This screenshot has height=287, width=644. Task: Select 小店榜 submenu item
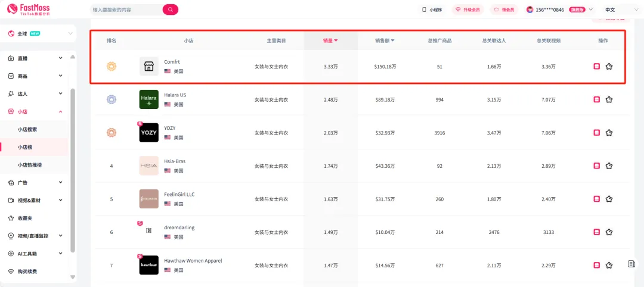[24, 147]
